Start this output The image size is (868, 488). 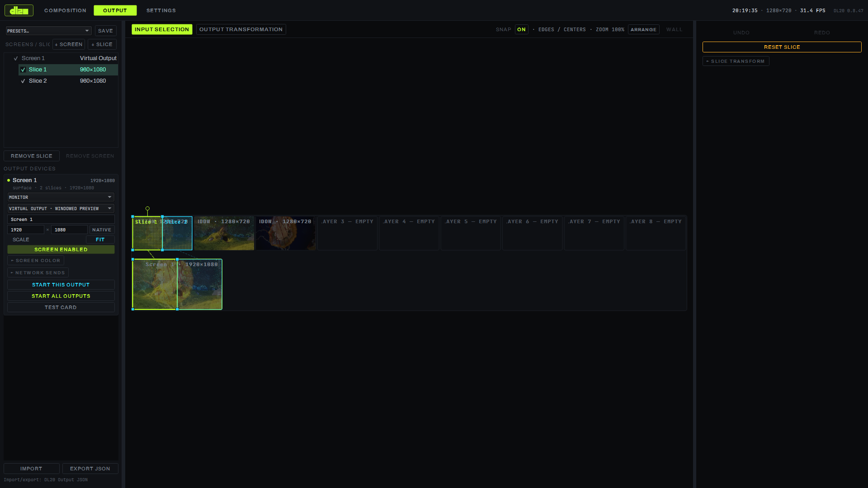tap(61, 285)
